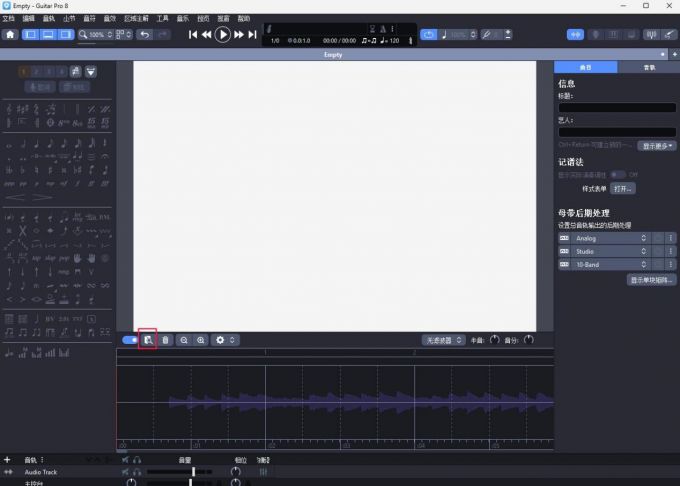The width and height of the screenshot is (680, 486).
Task: Open the 文档 menu
Action: 8,18
